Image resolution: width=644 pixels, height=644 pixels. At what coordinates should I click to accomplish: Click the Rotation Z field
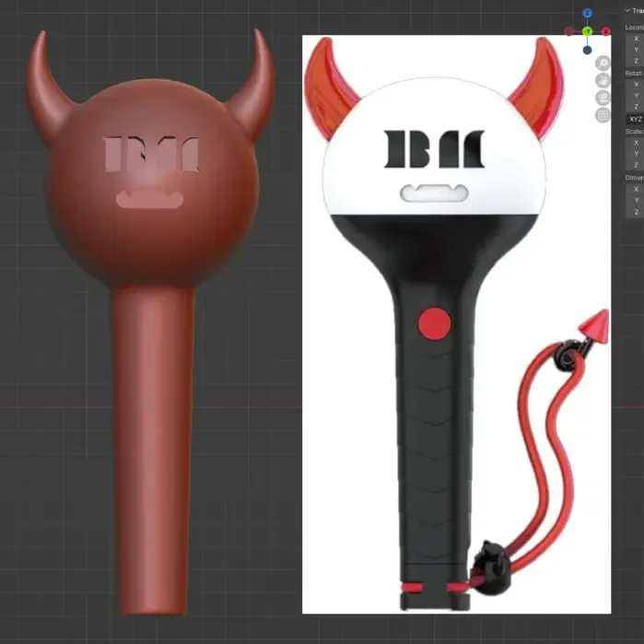[x=635, y=106]
